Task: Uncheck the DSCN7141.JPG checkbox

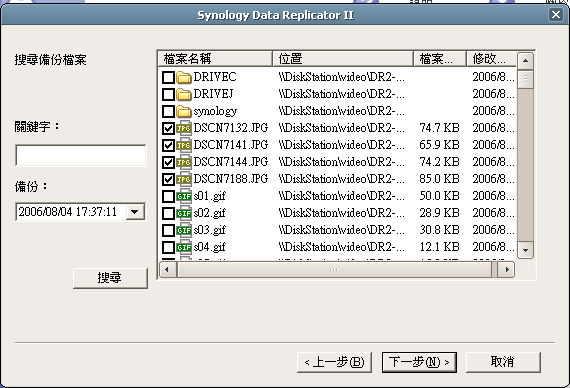Action: [x=168, y=145]
